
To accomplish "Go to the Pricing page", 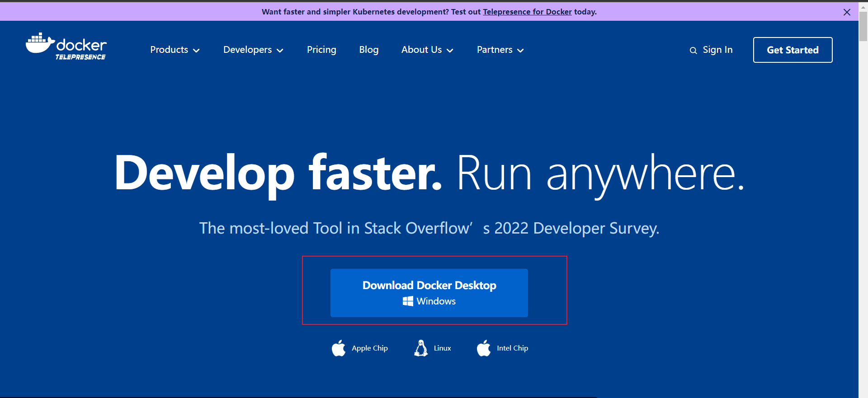I will tap(321, 50).
